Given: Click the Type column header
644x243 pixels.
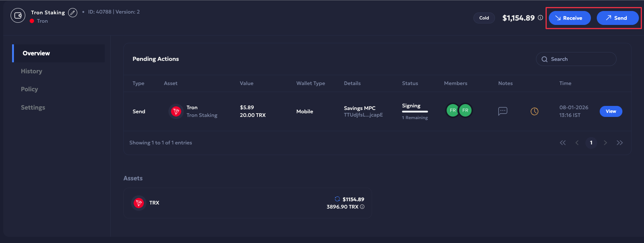Looking at the screenshot, I should pos(138,83).
